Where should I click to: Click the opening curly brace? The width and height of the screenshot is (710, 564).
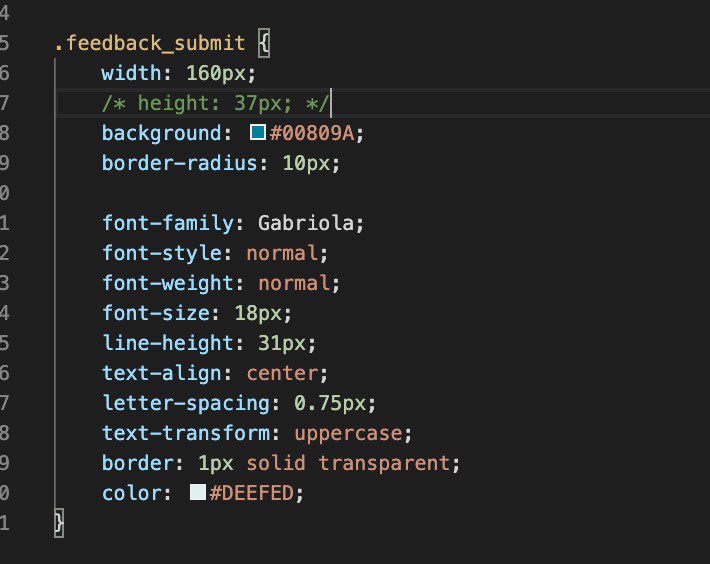coord(264,43)
